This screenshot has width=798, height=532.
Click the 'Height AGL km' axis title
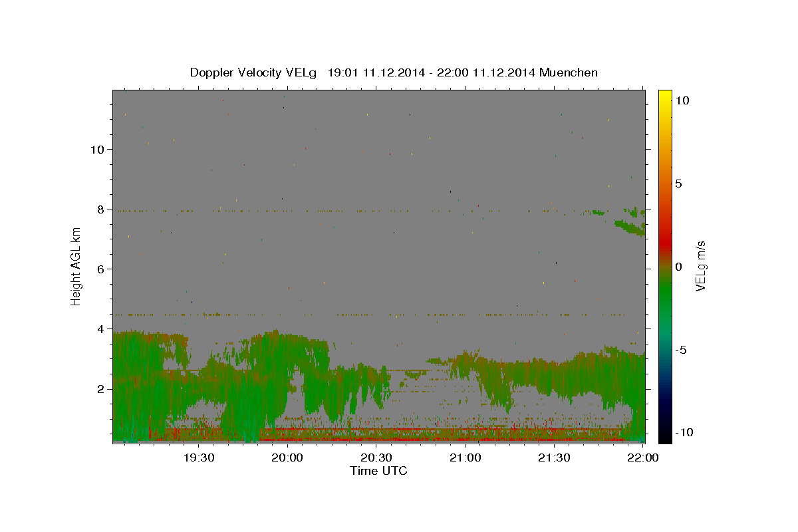click(76, 266)
